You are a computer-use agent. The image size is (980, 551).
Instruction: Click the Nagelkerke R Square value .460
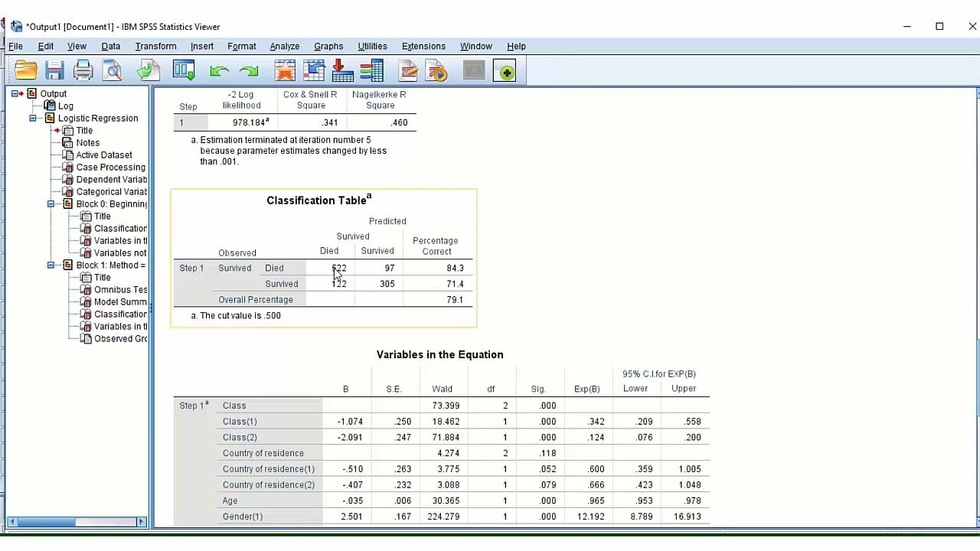coord(399,122)
